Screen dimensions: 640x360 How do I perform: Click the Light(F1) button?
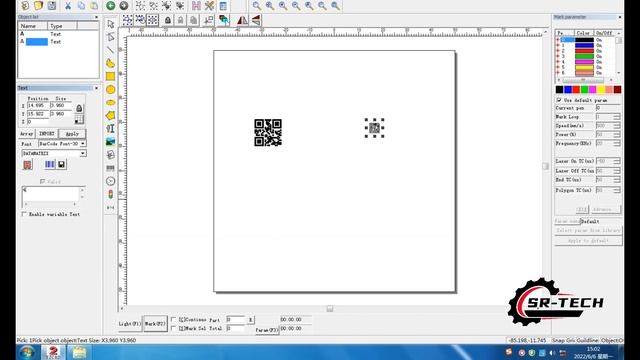[x=130, y=324]
